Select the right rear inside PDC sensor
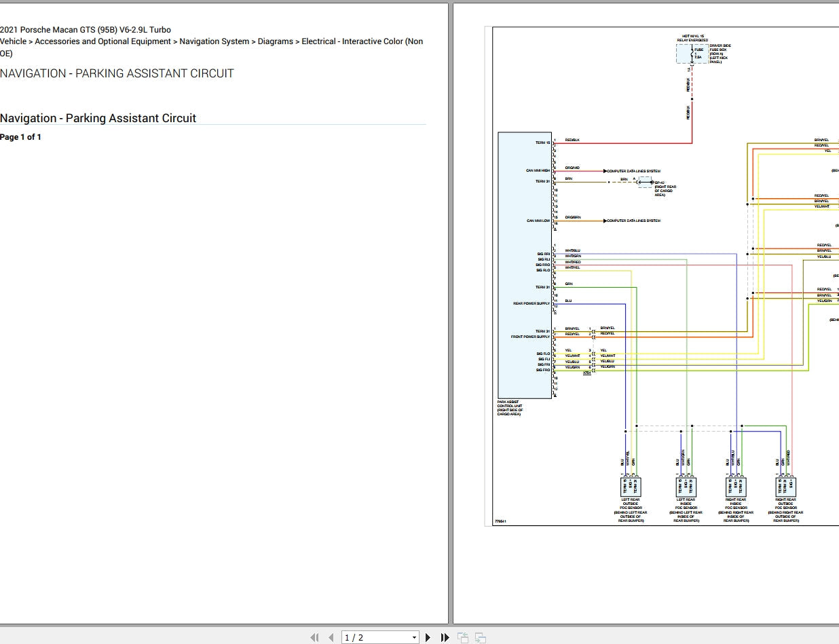839x644 pixels. pos(736,487)
